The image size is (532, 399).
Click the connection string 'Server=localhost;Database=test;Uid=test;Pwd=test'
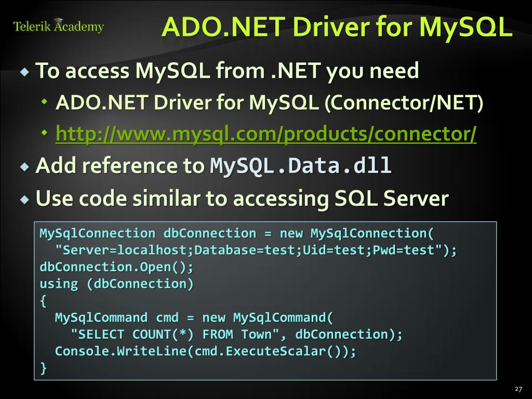click(252, 250)
